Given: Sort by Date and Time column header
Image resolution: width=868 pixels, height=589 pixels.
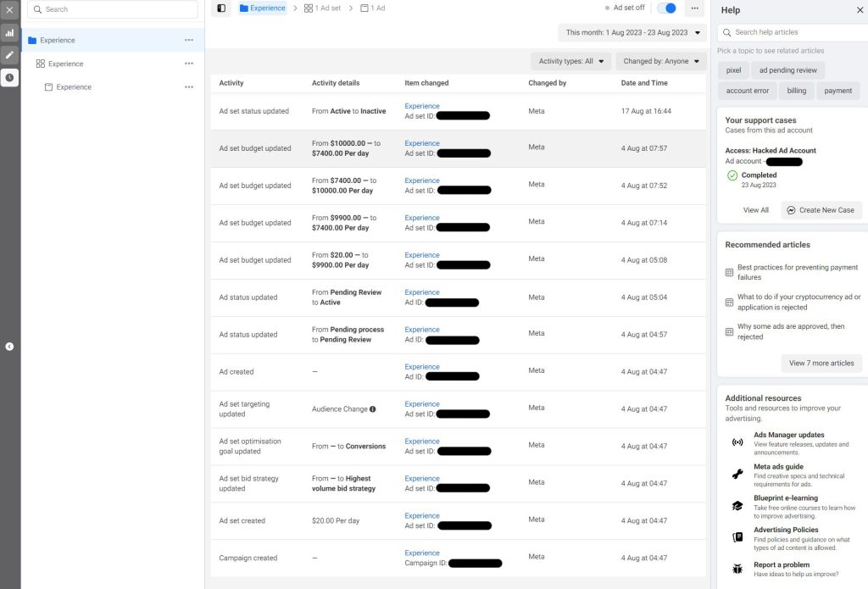Looking at the screenshot, I should coord(644,83).
